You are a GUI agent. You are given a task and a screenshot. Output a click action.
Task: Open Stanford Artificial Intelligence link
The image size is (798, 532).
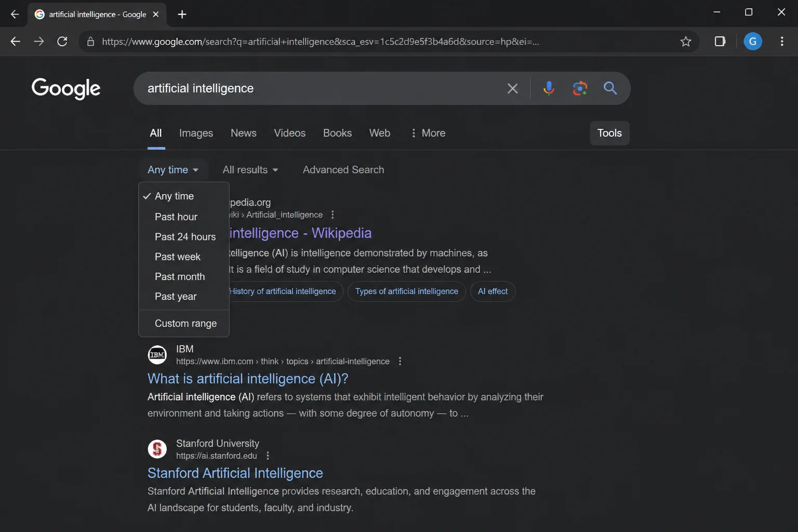tap(235, 473)
